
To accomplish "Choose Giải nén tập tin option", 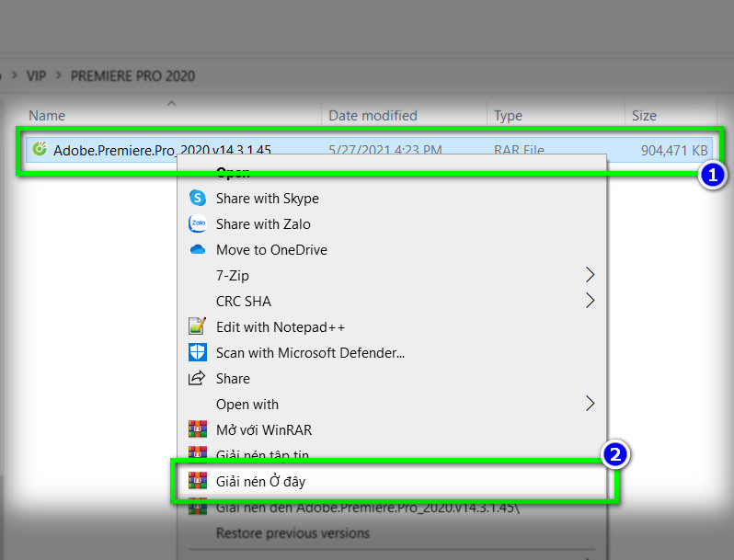I will 262,455.
